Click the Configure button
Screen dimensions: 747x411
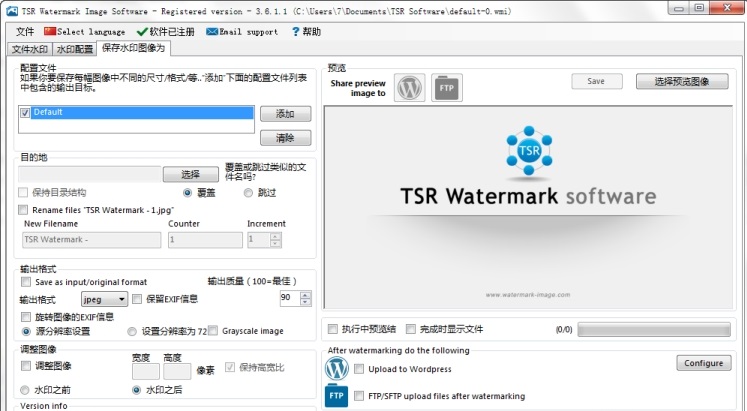(704, 363)
